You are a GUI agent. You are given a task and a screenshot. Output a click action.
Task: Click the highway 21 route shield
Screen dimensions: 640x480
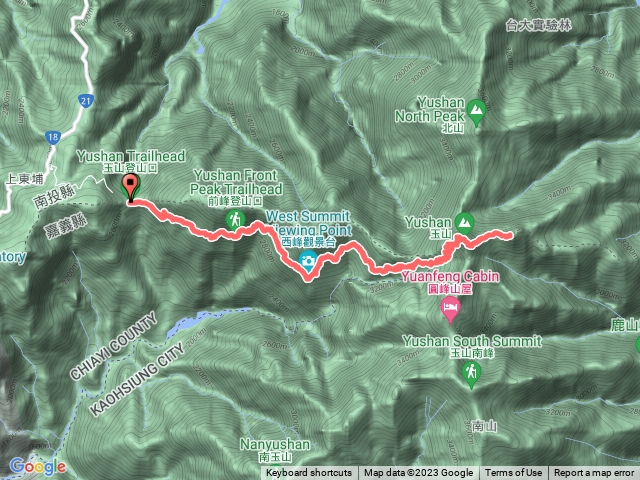point(86,100)
